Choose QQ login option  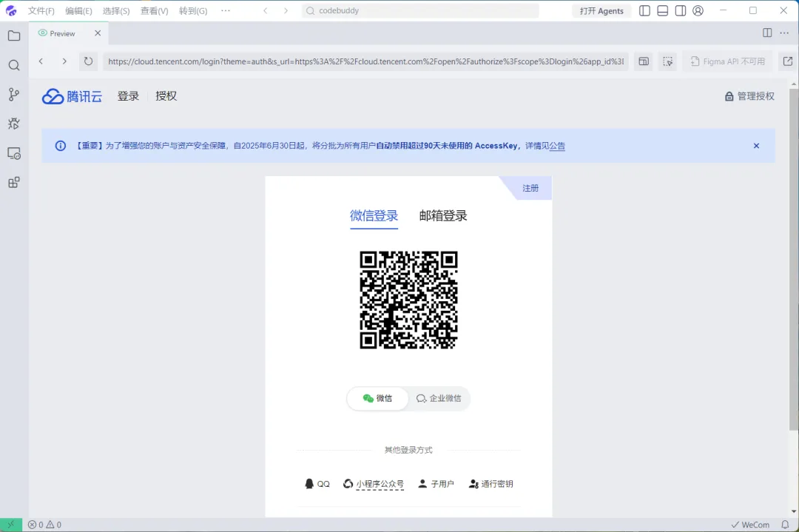(x=317, y=484)
